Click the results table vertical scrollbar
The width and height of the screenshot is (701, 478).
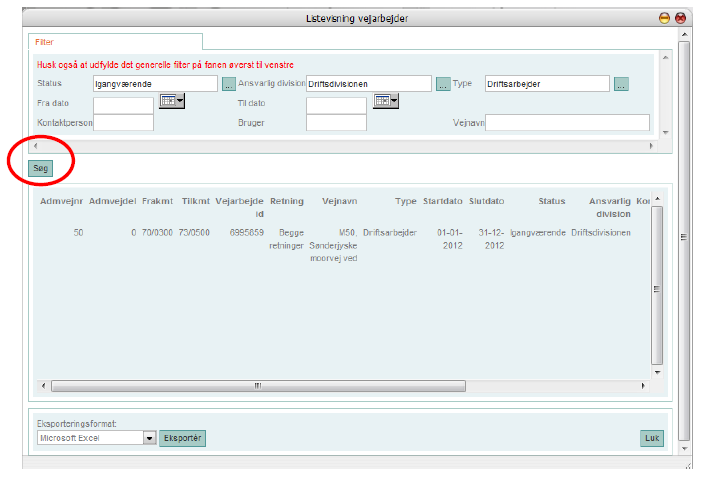657,288
